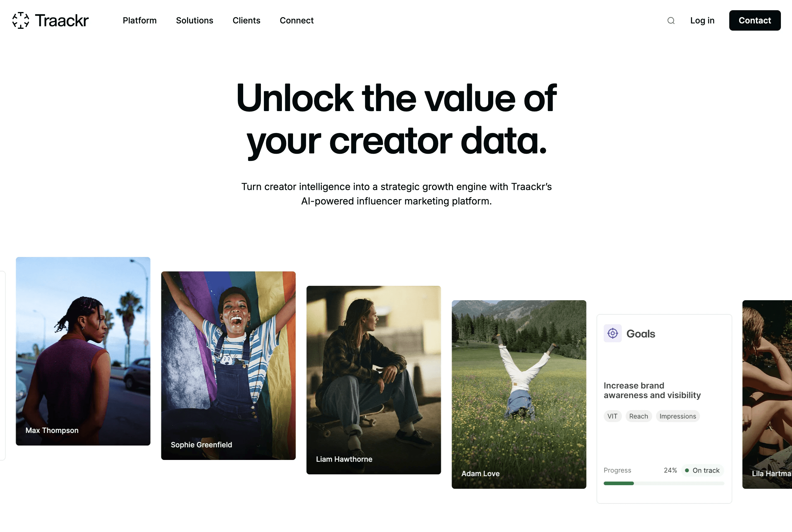This screenshot has width=792, height=532.
Task: Open Lila Hartman creator card
Action: 767,394
